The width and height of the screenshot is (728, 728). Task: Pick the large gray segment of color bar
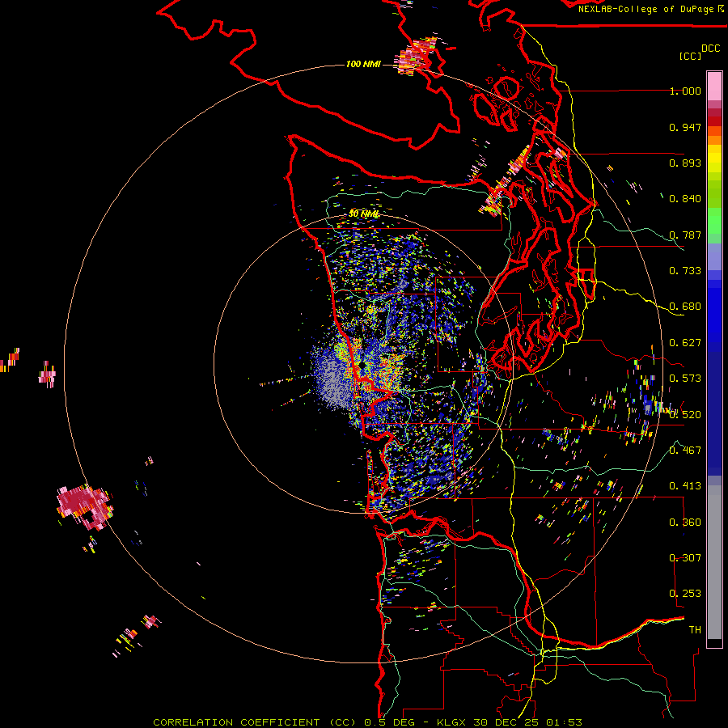714,562
